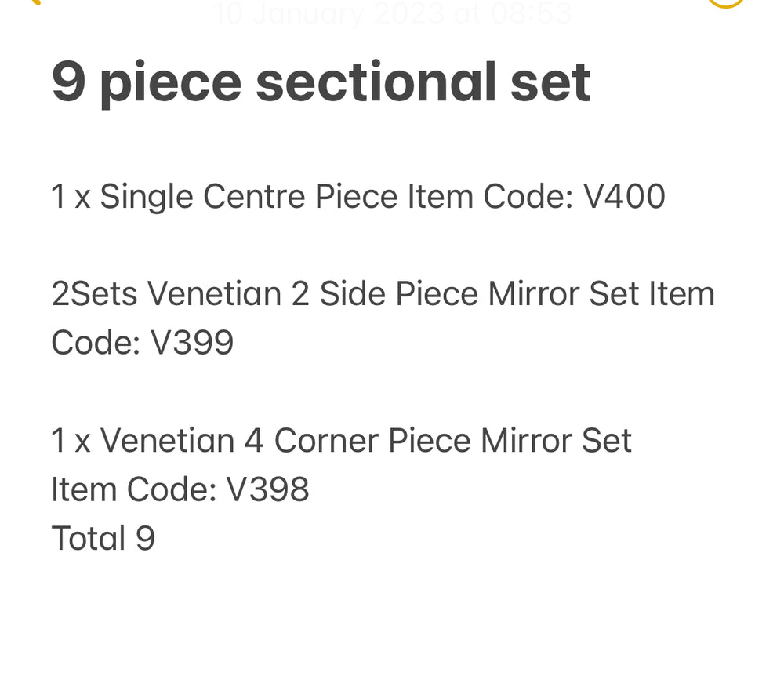This screenshot has height=680, width=784.
Task: Select the item code V399
Action: point(191,343)
